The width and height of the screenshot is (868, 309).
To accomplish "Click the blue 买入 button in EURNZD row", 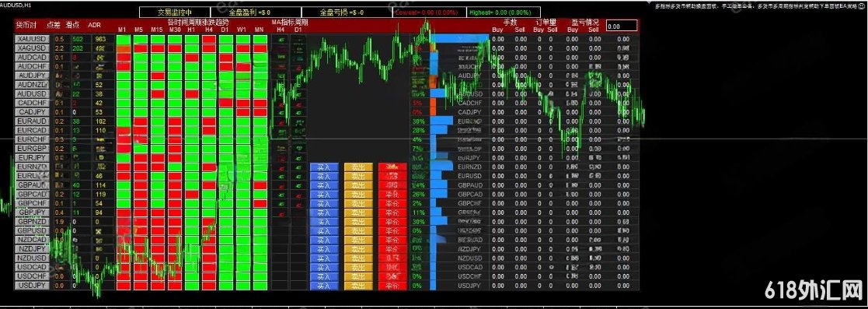I will [x=324, y=167].
